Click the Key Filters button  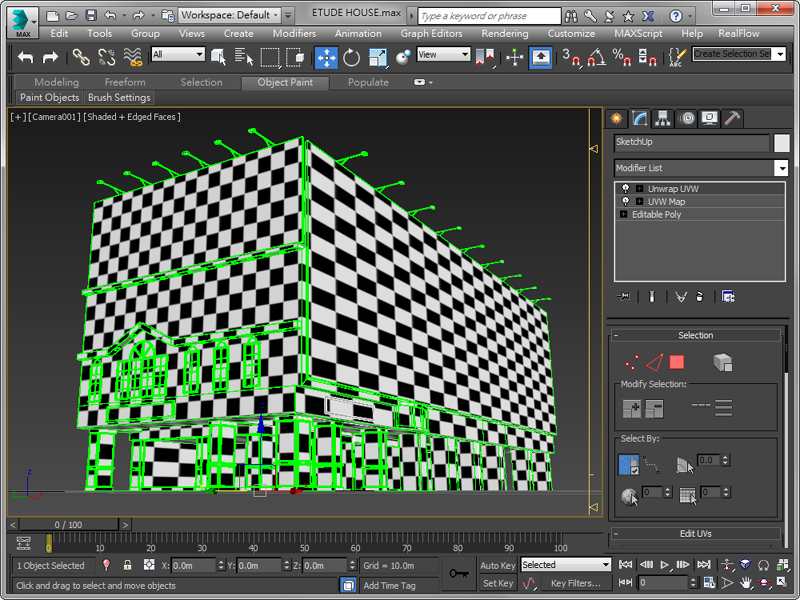coord(576,583)
